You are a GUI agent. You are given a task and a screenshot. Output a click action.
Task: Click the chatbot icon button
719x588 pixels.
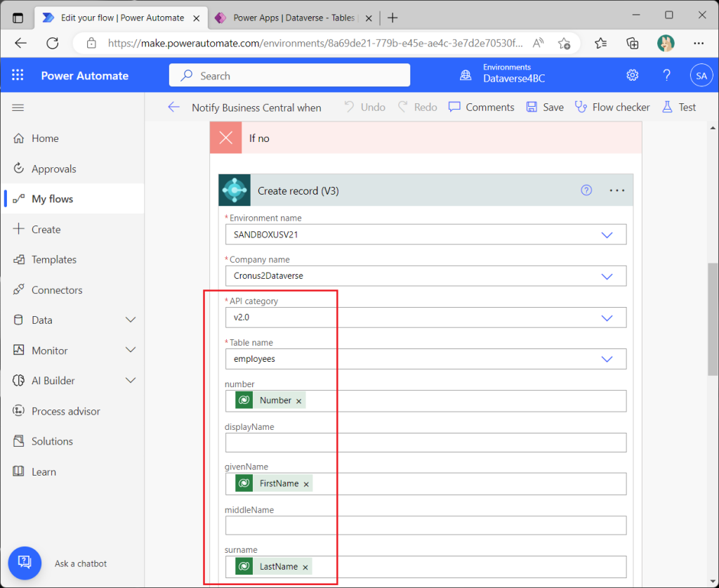click(x=25, y=563)
